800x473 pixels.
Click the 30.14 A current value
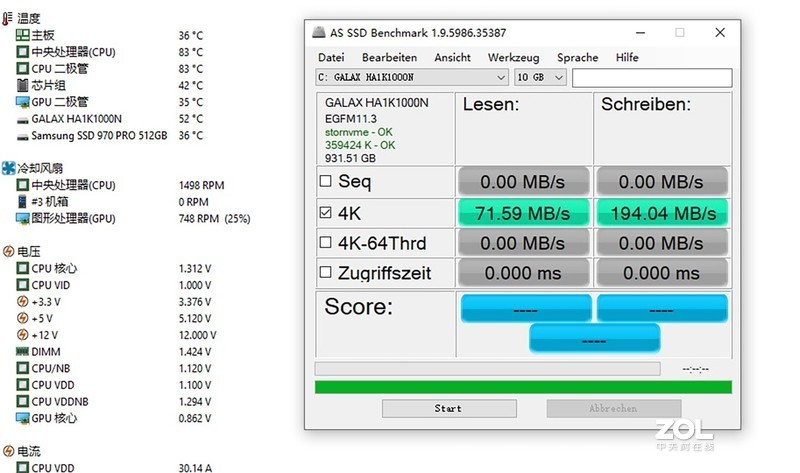[x=195, y=468]
